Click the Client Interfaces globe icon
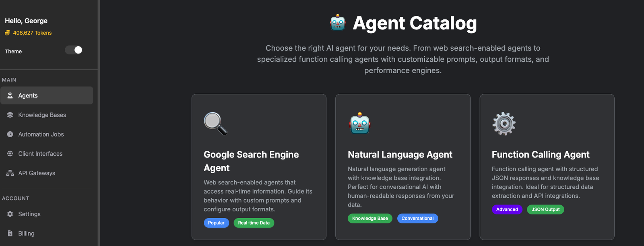644x246 pixels. [x=10, y=153]
